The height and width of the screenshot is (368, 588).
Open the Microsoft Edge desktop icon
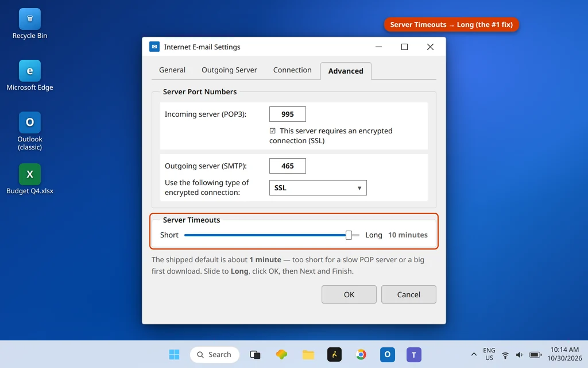click(30, 75)
